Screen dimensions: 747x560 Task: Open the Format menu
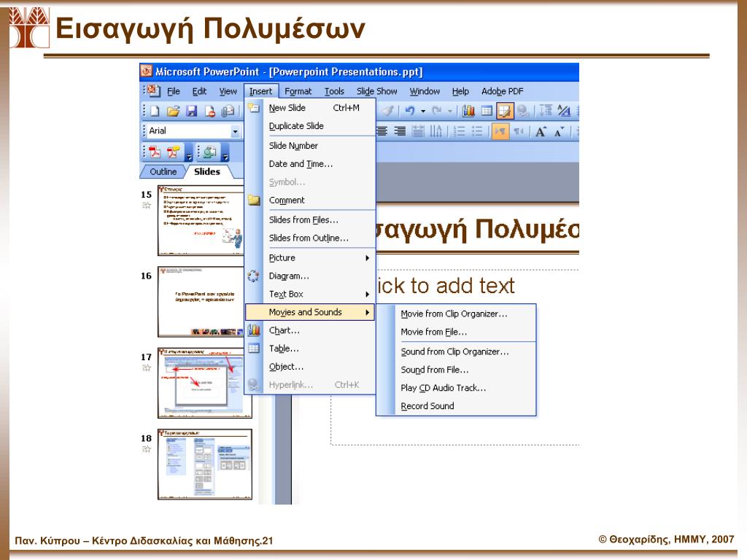298,91
